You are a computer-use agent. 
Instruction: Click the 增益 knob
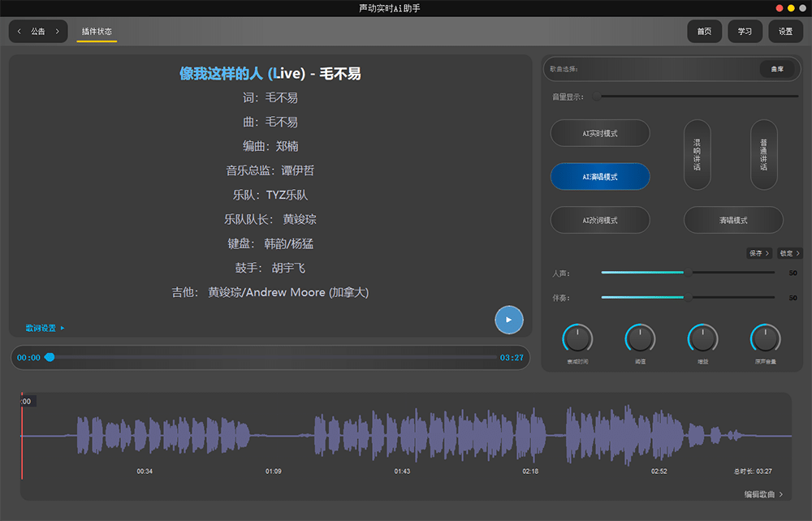pyautogui.click(x=702, y=338)
